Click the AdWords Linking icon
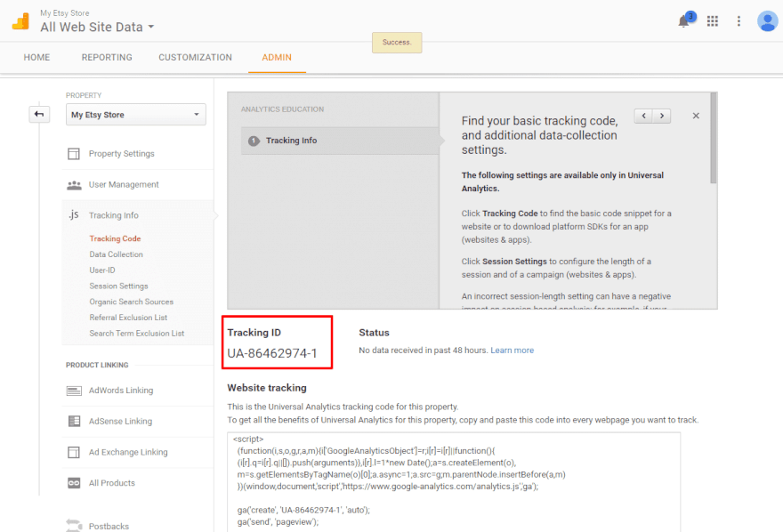 pyautogui.click(x=74, y=391)
